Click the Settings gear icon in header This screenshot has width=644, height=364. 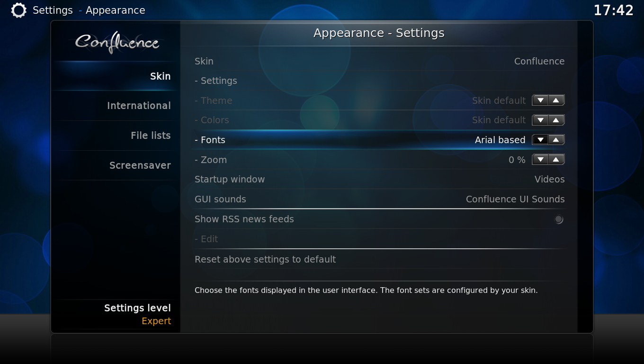(x=18, y=10)
